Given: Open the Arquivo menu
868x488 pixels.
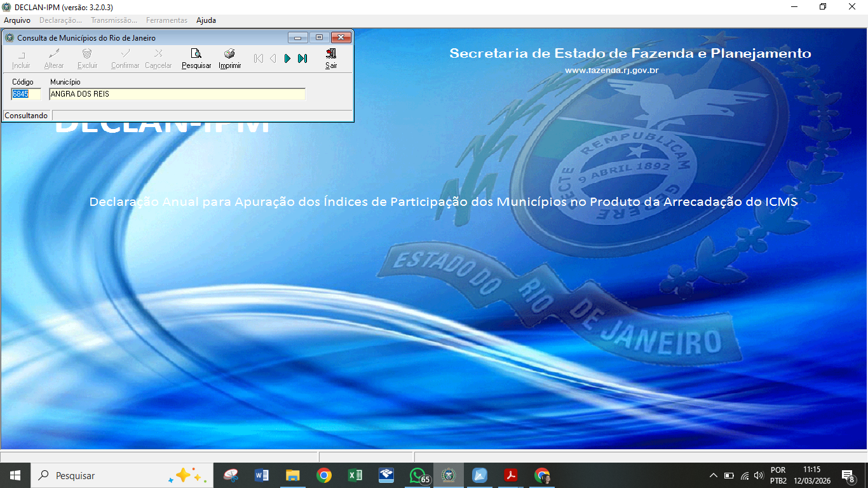Looking at the screenshot, I should coord(17,20).
